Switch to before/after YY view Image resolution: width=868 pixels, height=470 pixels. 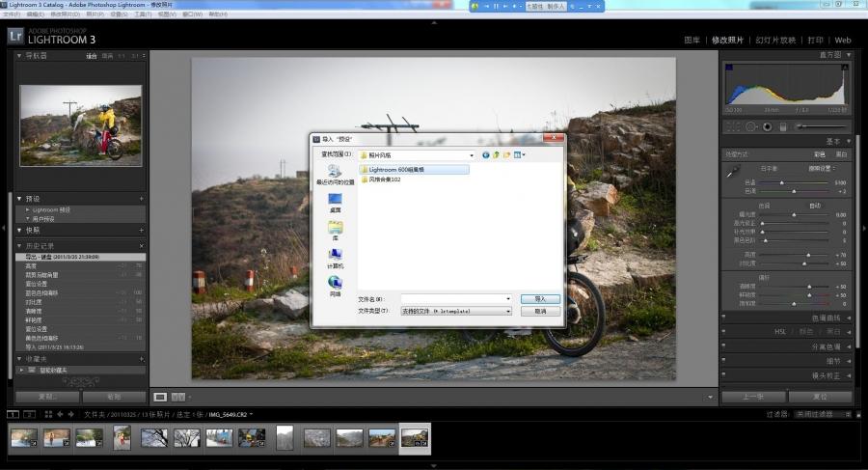point(177,397)
